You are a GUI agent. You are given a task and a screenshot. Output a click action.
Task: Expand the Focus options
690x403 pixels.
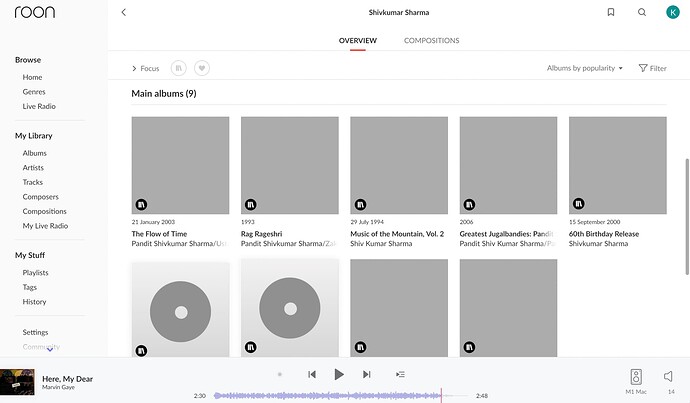pos(146,69)
